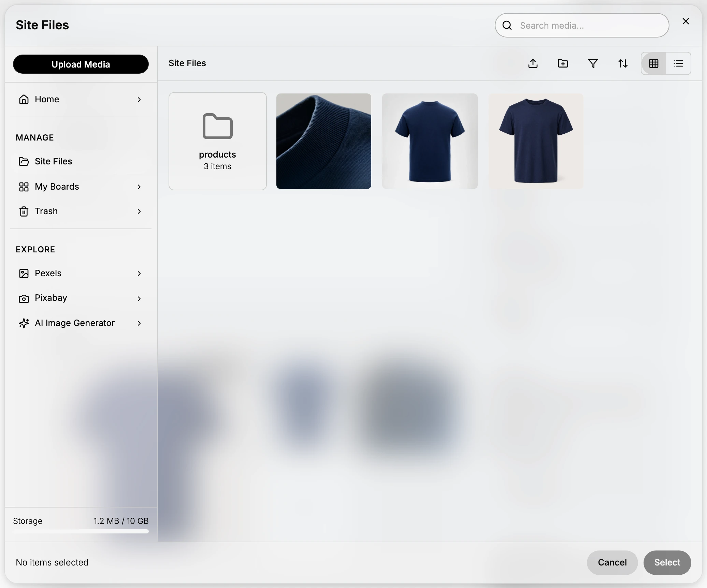Expand the My Boards chevron

(139, 187)
